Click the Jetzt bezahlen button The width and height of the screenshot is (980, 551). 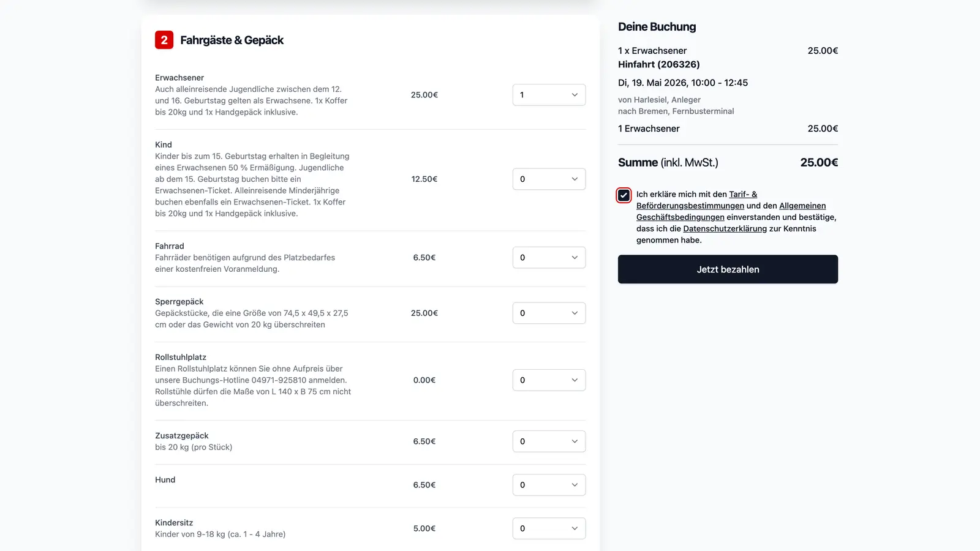pyautogui.click(x=728, y=269)
